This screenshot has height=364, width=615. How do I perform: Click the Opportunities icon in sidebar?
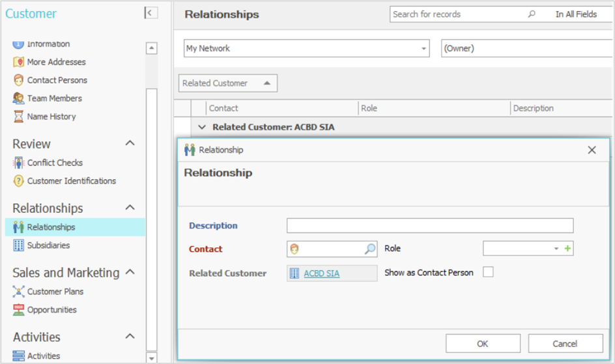18,310
